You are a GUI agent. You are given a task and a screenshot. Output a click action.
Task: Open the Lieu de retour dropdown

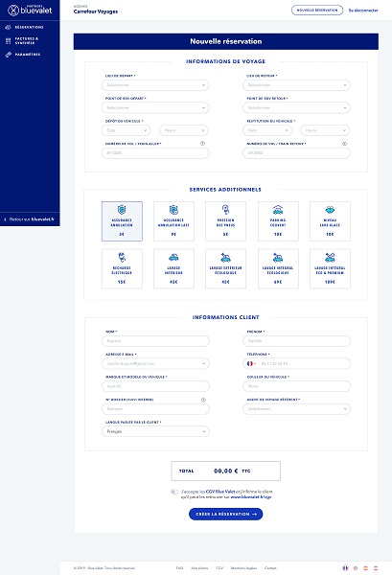[x=296, y=85]
